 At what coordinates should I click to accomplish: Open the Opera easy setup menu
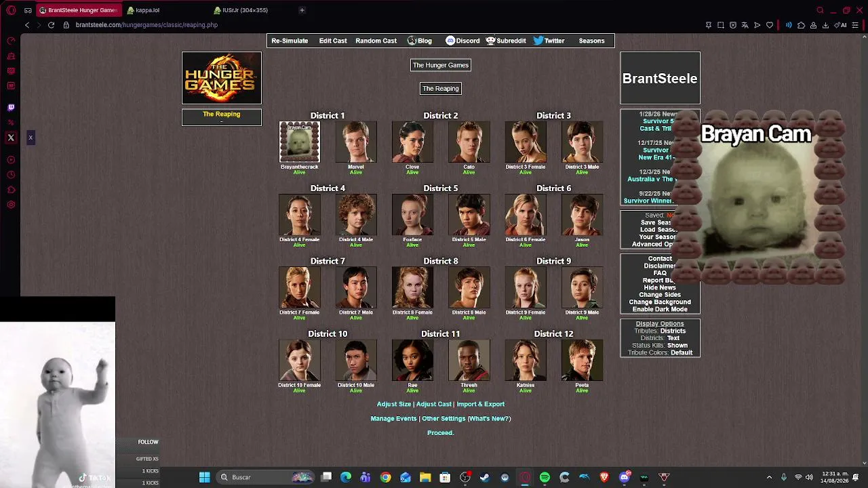[x=856, y=25]
